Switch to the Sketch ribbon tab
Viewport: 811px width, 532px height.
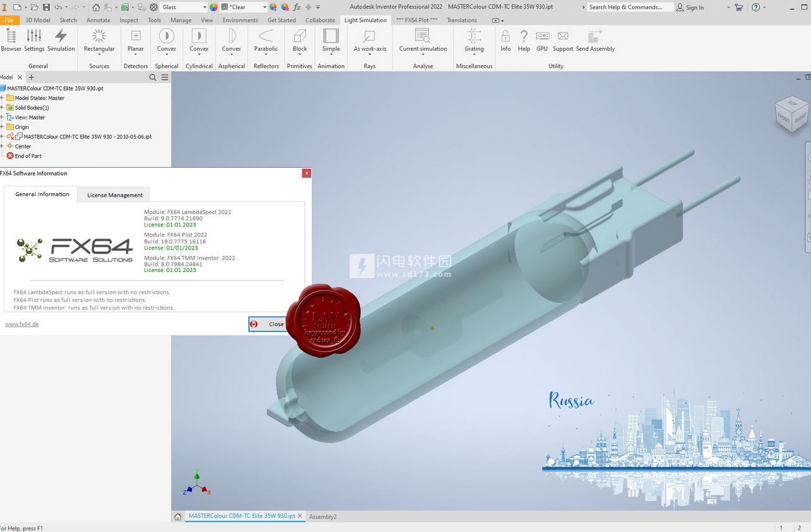pyautogui.click(x=68, y=20)
